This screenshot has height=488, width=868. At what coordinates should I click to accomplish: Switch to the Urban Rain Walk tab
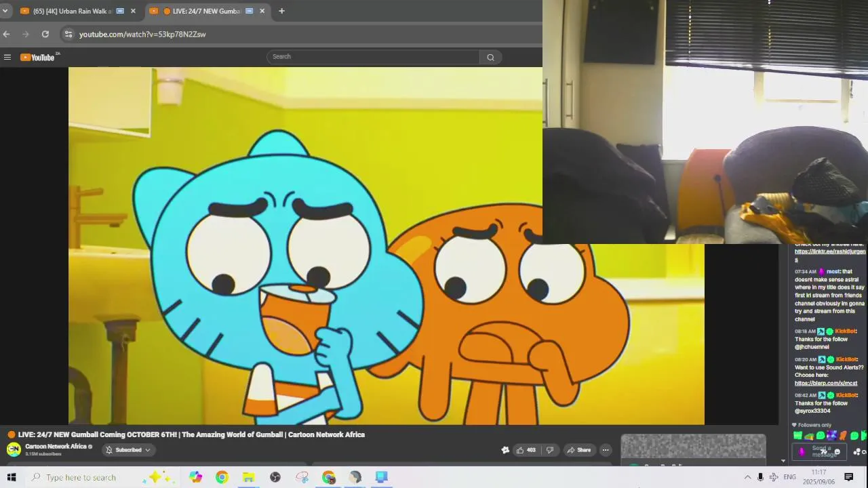[x=71, y=11]
